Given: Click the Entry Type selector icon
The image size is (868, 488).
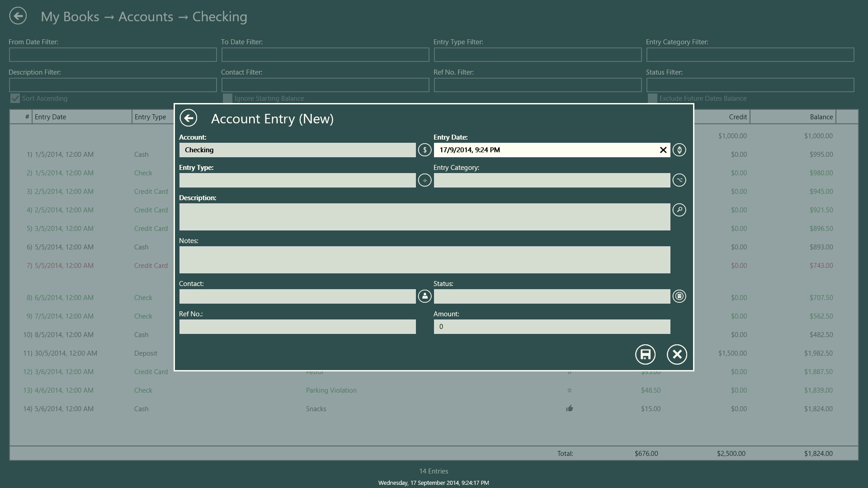Looking at the screenshot, I should [x=425, y=180].
